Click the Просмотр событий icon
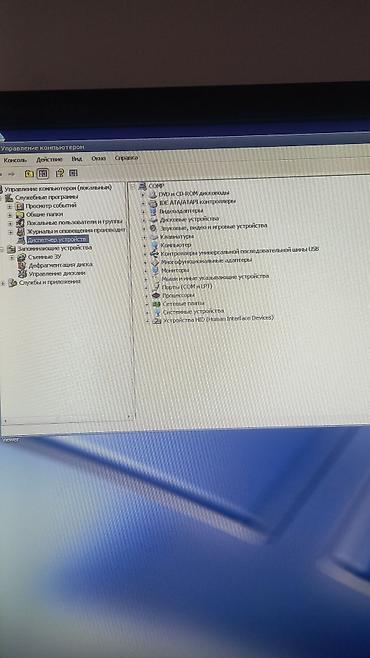The image size is (370, 658). pyautogui.click(x=20, y=206)
